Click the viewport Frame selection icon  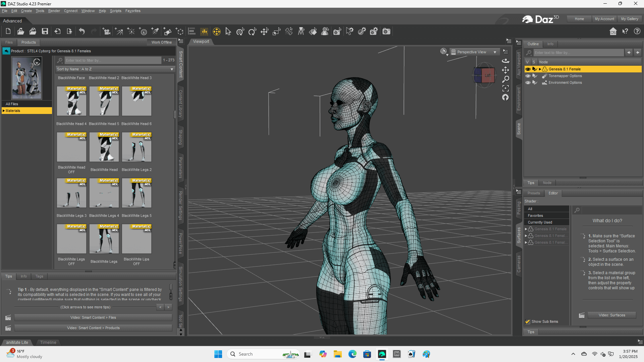pos(505,88)
